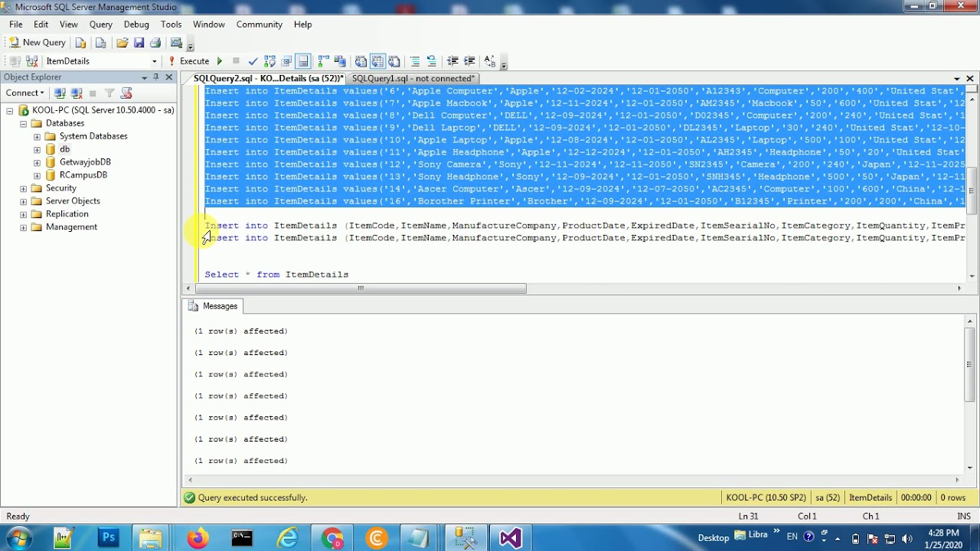Close the Object Explorer panel
Image resolution: width=980 pixels, height=551 pixels.
tap(169, 77)
